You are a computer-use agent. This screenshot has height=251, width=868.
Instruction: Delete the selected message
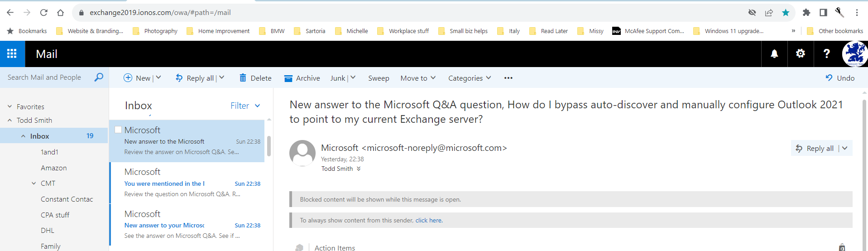255,78
